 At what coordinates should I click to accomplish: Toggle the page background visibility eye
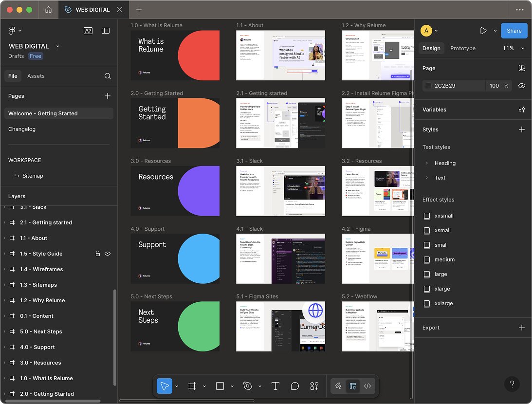click(522, 86)
